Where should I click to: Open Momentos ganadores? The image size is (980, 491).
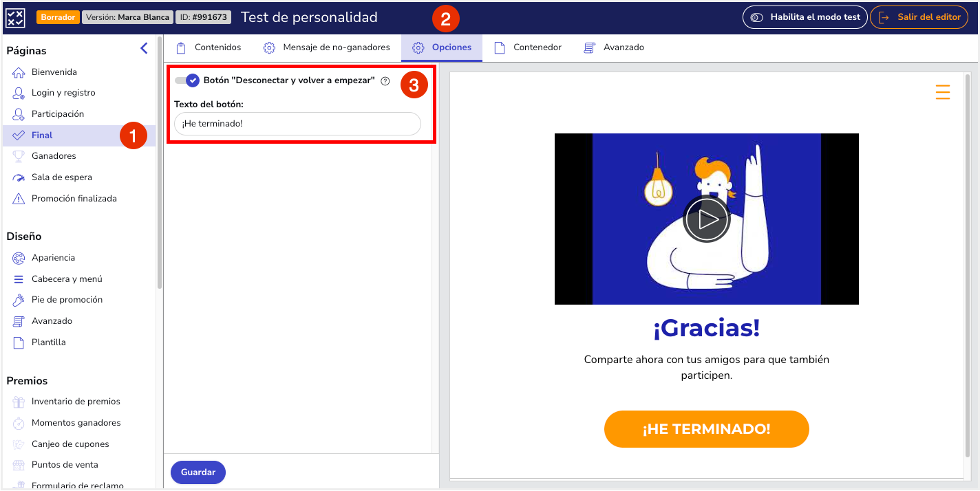pos(76,423)
